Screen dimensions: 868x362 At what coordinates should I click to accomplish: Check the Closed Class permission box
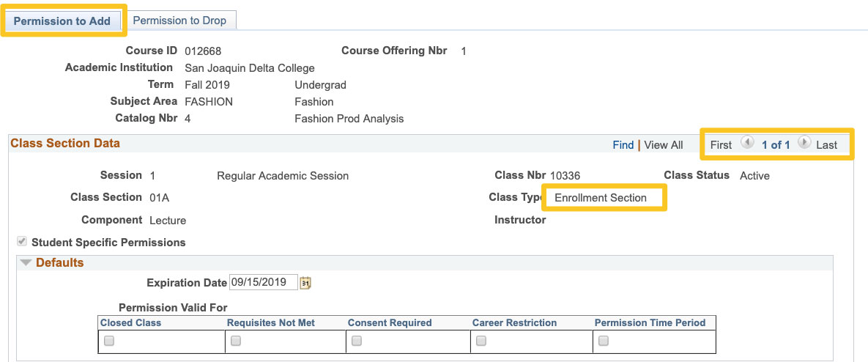(x=109, y=341)
